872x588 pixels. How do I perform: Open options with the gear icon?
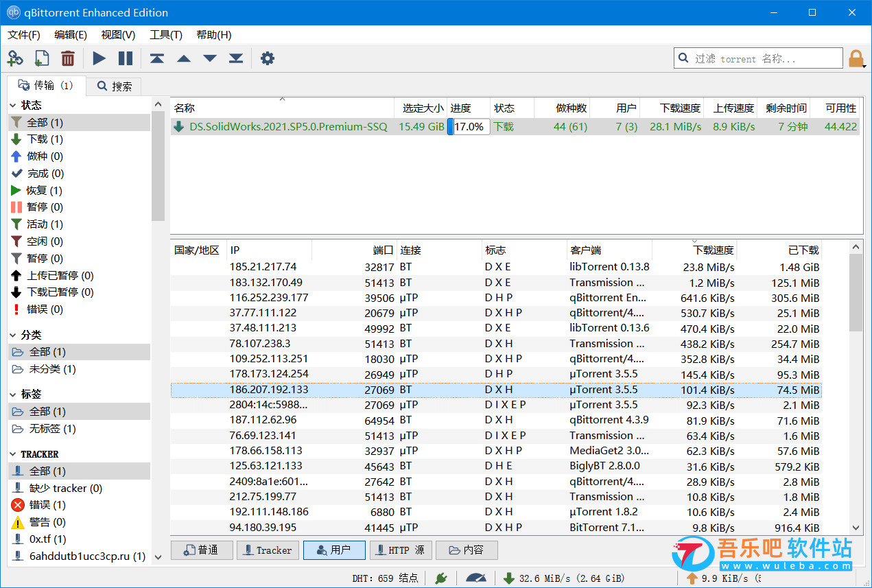point(268,58)
